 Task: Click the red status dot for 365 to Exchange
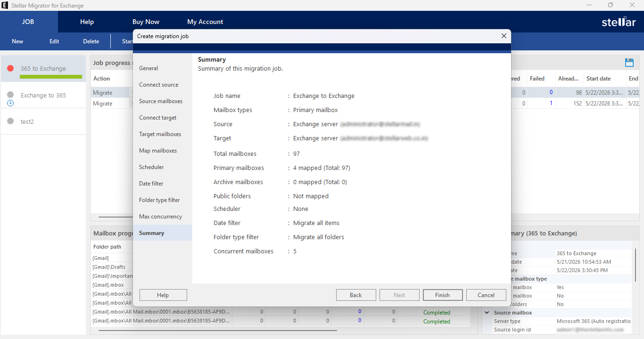10,68
